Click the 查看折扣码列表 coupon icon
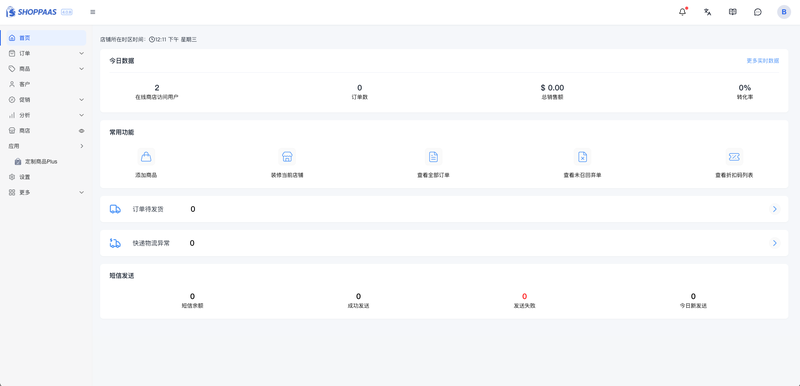 pos(734,157)
